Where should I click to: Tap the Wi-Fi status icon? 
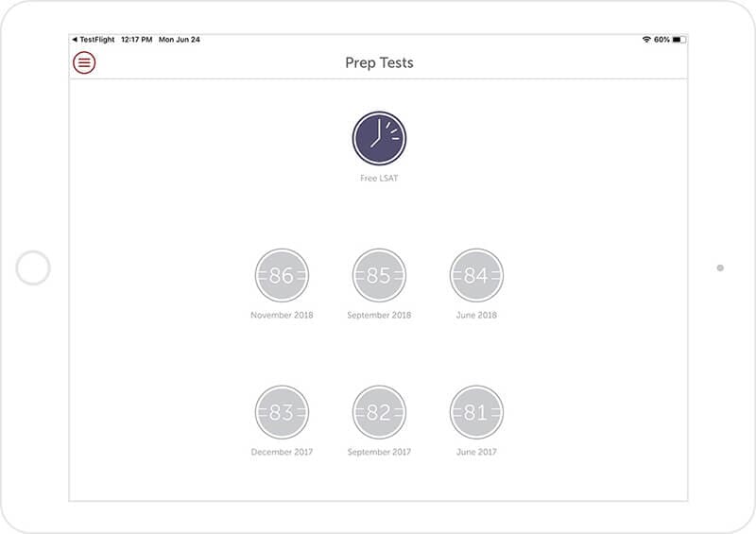click(x=646, y=40)
